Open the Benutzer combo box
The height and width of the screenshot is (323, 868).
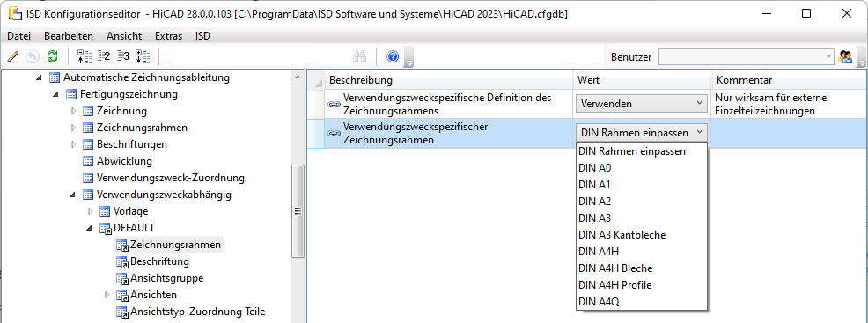pyautogui.click(x=746, y=56)
